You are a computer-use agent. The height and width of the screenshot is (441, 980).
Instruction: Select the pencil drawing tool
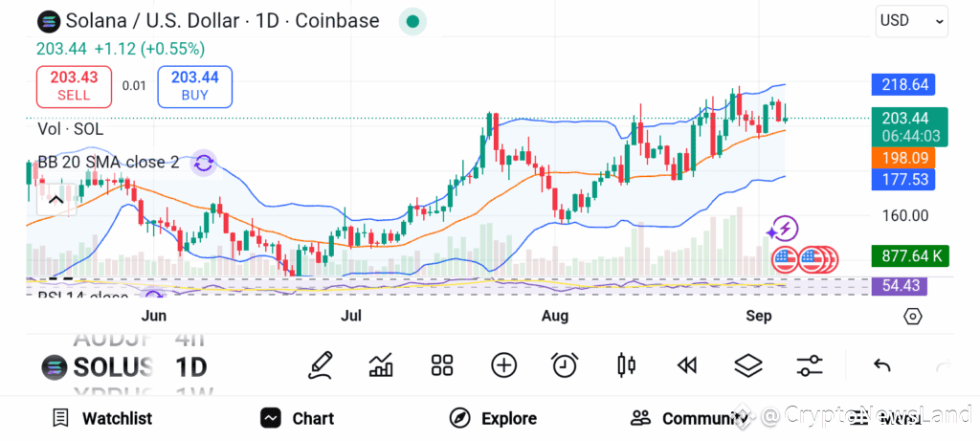pos(320,365)
